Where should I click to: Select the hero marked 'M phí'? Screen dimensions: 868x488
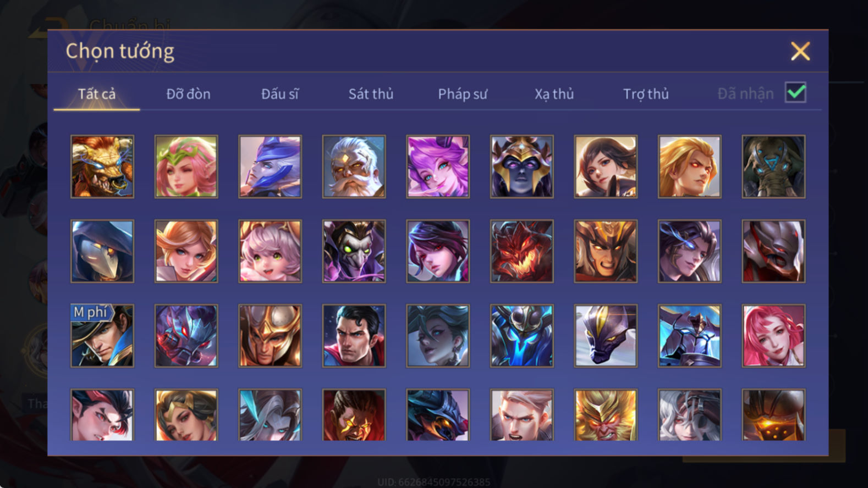[x=102, y=336]
